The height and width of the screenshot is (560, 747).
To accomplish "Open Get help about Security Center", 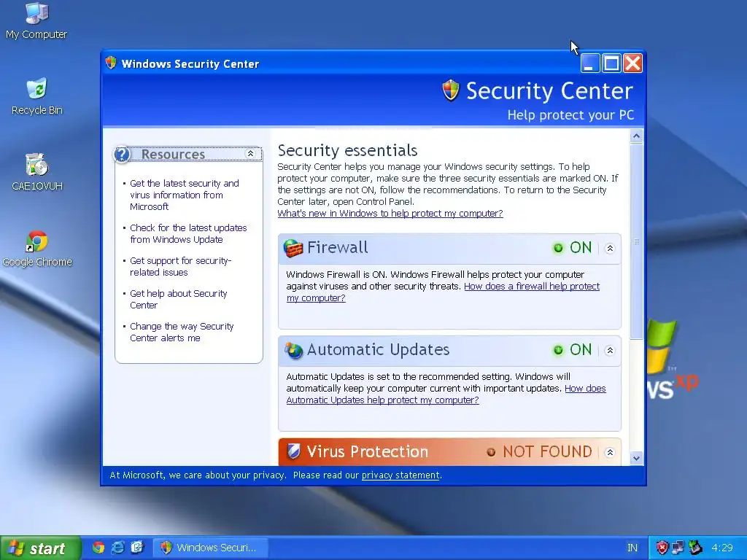I will pyautogui.click(x=179, y=300).
